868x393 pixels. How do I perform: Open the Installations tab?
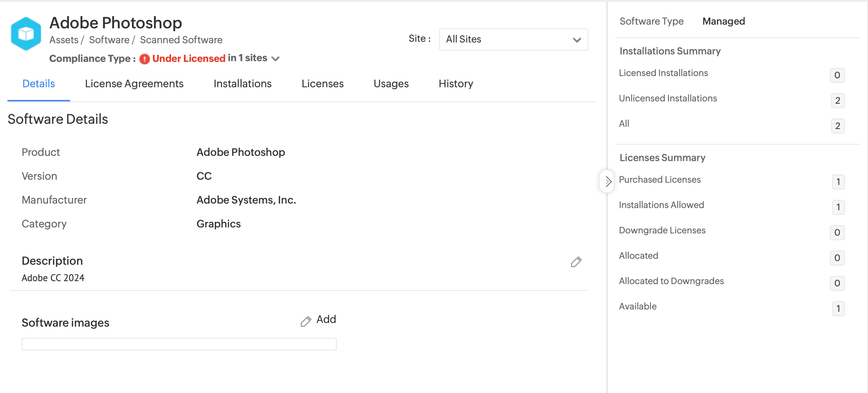click(x=242, y=84)
